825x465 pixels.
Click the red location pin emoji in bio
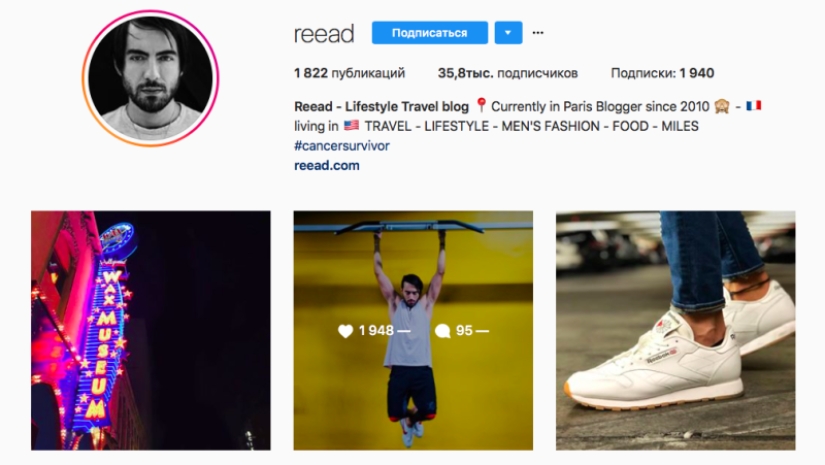(481, 106)
